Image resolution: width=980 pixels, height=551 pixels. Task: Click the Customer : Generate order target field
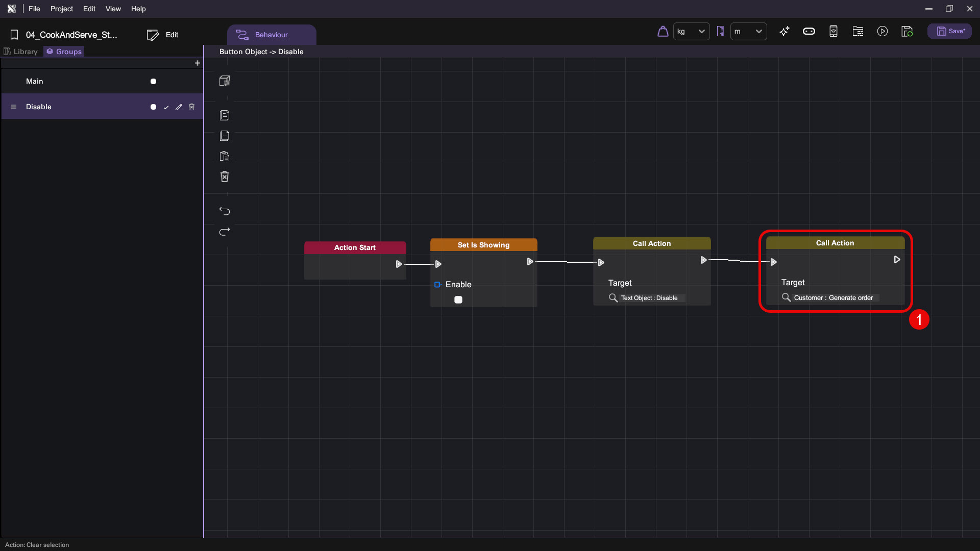833,298
